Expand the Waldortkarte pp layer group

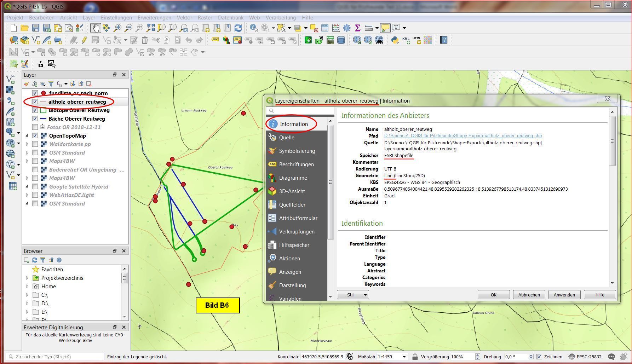coord(27,144)
